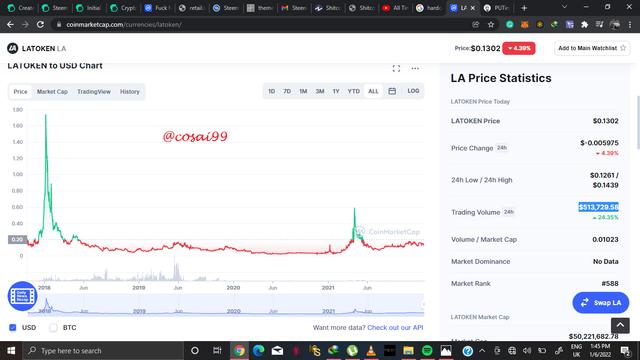Open the chart's three-dot options menu
The image size is (640, 360).
click(x=415, y=69)
